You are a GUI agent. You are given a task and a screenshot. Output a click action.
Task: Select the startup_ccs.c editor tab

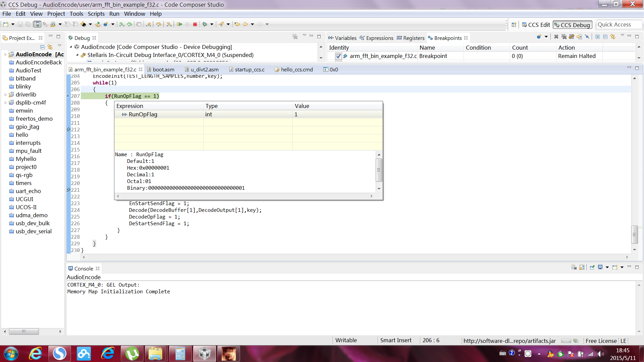[249, 69]
